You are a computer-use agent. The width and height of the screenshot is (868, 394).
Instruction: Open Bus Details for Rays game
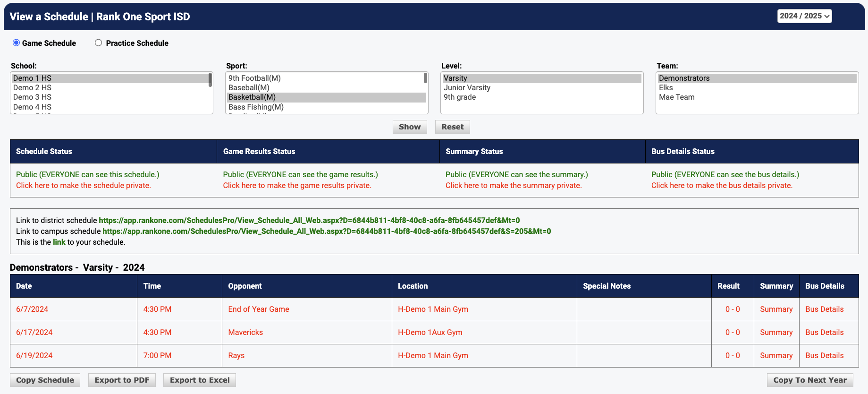click(x=825, y=355)
